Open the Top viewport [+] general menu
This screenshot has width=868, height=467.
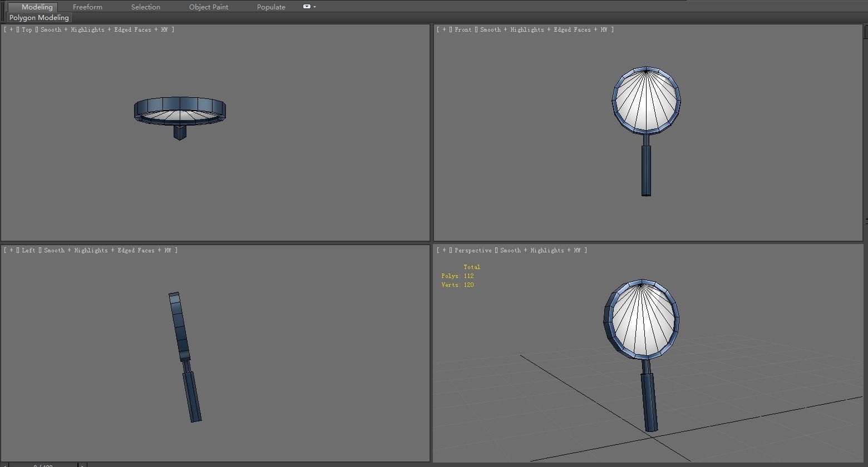(11, 29)
